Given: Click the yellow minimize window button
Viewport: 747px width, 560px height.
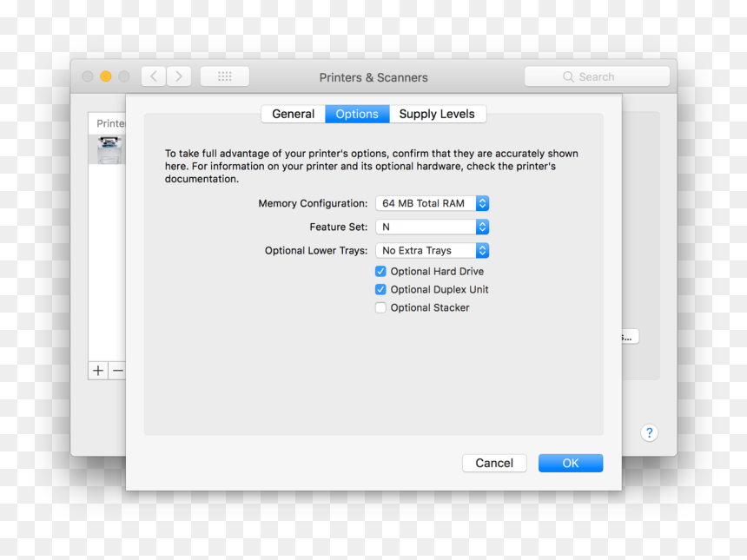Looking at the screenshot, I should tap(106, 76).
